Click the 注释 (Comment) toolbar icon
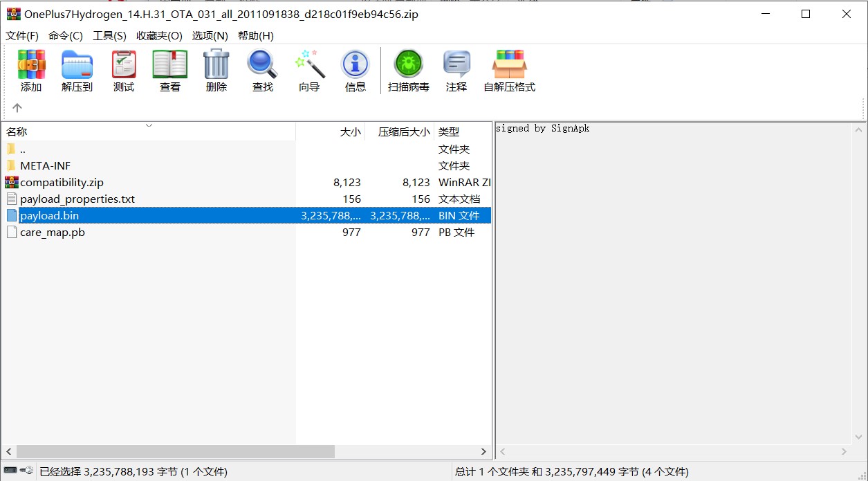Viewport: 868px width, 481px height. (x=456, y=64)
